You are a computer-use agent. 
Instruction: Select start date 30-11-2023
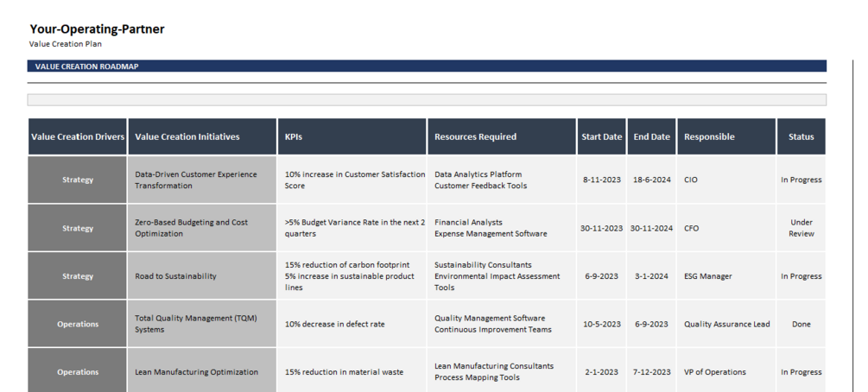click(602, 228)
